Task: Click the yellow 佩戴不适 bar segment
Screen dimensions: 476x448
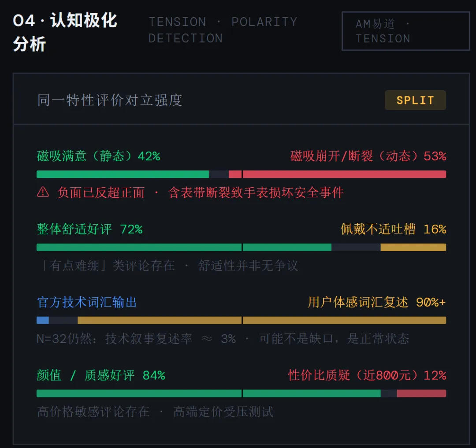Action: point(413,247)
